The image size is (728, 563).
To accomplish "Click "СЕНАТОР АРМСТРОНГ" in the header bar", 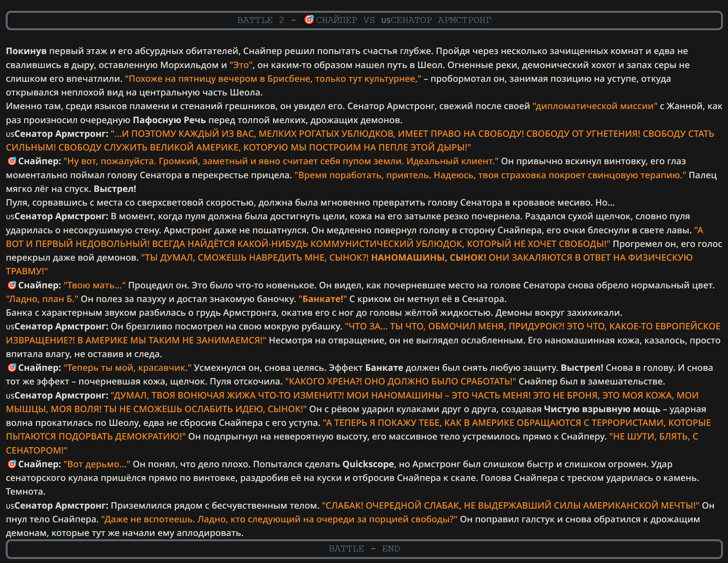I will 441,20.
